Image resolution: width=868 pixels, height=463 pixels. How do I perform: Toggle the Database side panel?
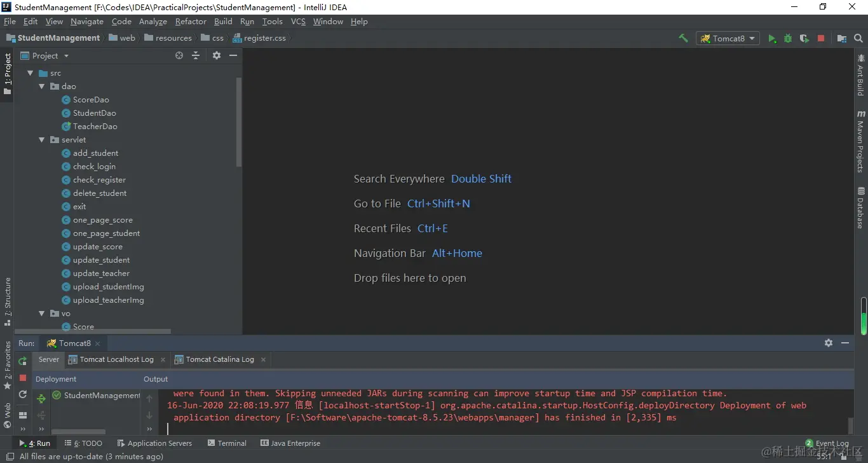click(x=861, y=208)
